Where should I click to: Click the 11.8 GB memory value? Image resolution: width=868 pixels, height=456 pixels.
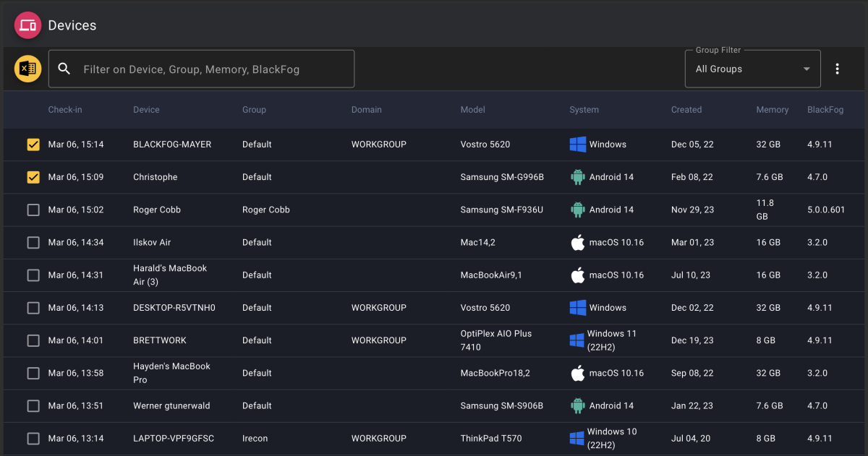(765, 210)
